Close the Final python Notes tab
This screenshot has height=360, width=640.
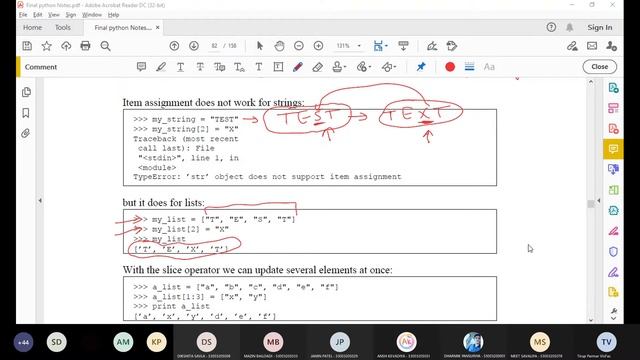coord(158,27)
